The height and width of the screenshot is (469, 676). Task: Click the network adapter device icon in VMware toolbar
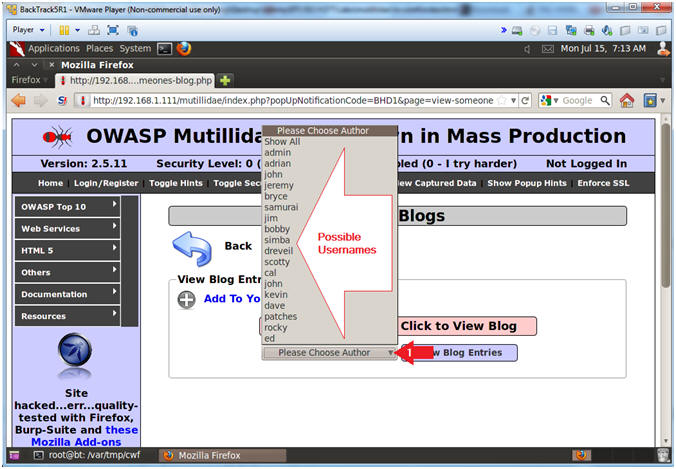pyautogui.click(x=571, y=30)
